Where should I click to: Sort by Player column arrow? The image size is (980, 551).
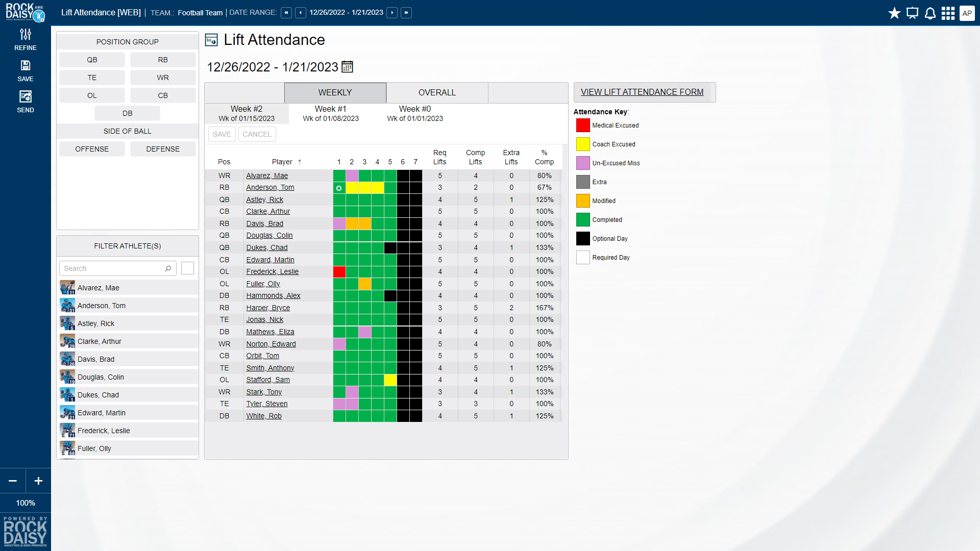pos(300,162)
